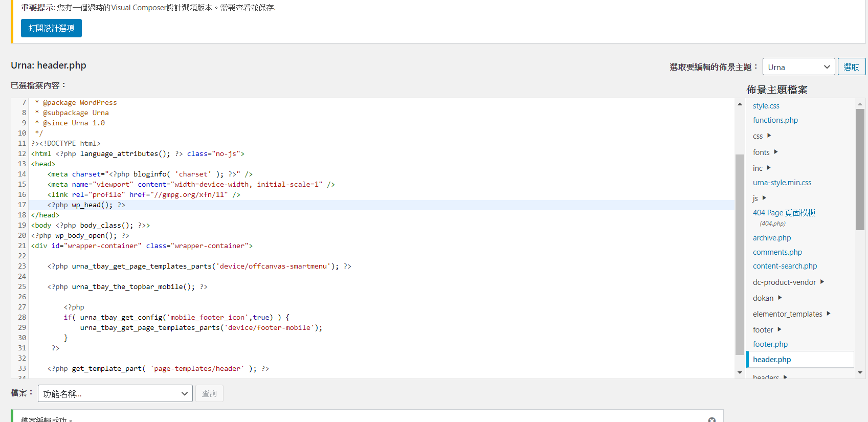Open footer.php from the file list
This screenshot has height=422, width=868.
pos(770,344)
